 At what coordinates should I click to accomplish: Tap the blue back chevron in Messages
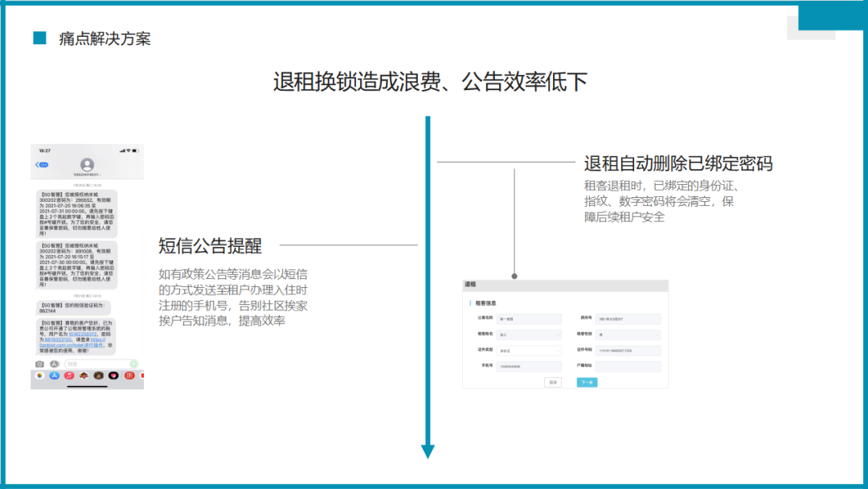[x=37, y=165]
